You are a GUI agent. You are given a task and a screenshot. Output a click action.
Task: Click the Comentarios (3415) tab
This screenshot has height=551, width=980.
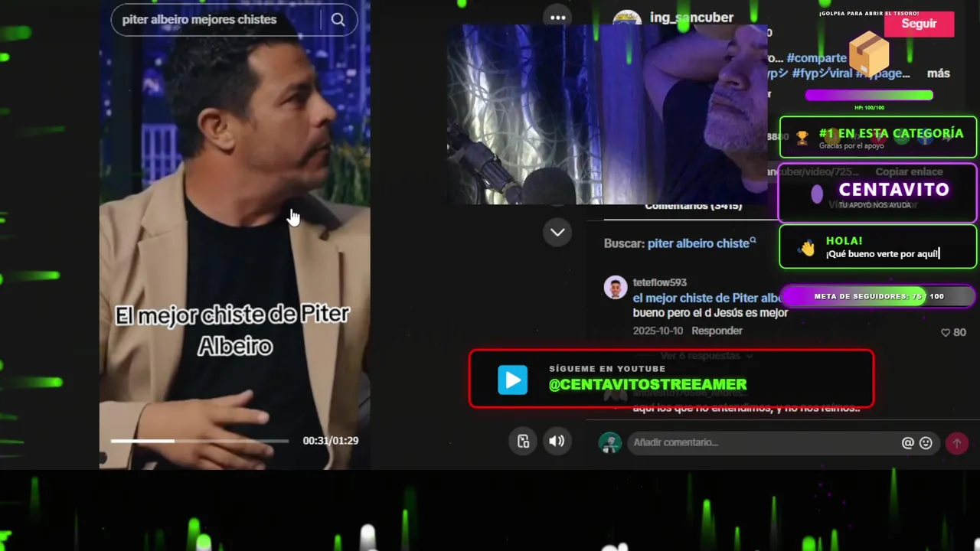(x=693, y=207)
